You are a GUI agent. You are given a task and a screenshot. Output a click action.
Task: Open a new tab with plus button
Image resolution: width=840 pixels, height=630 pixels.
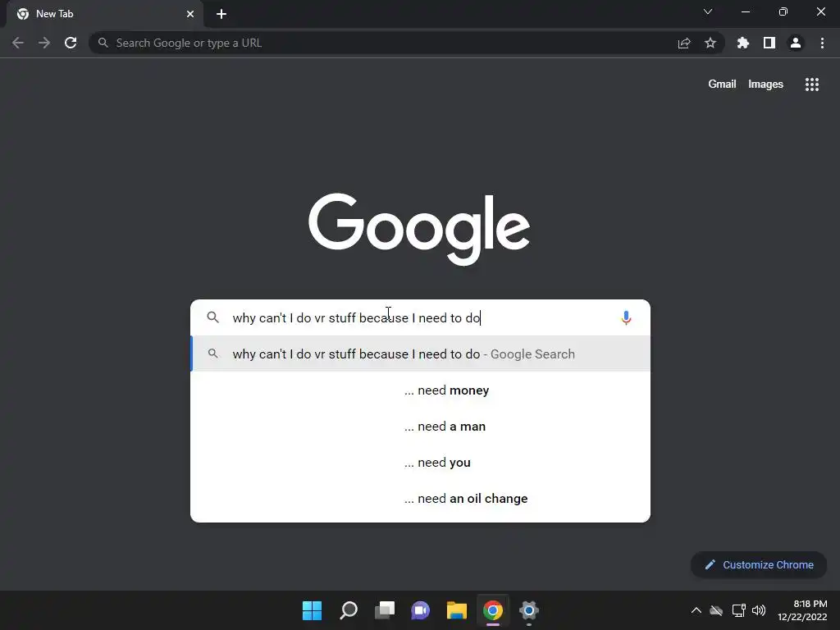(221, 14)
